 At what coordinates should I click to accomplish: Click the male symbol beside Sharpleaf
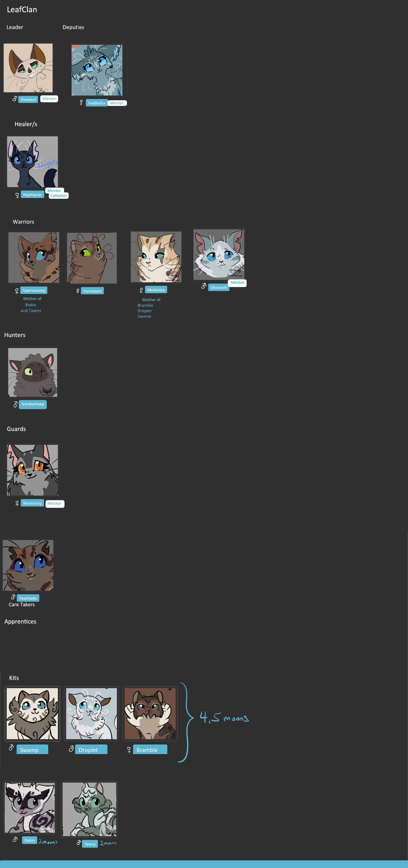click(15, 99)
